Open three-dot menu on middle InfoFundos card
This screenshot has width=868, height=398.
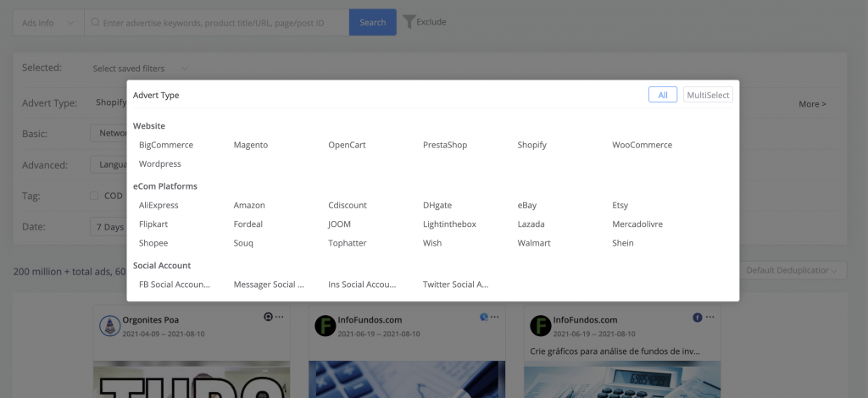click(494, 317)
